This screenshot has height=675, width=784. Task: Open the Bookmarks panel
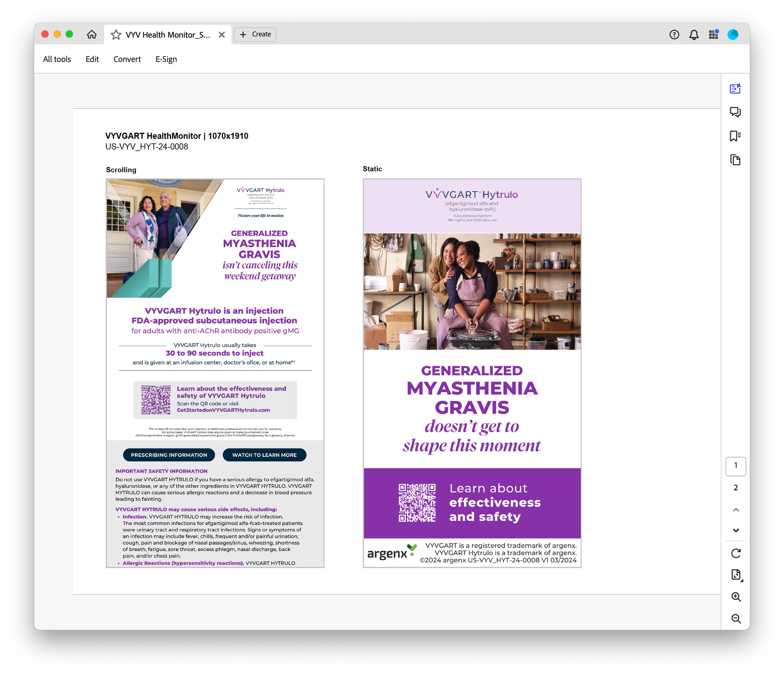735,136
